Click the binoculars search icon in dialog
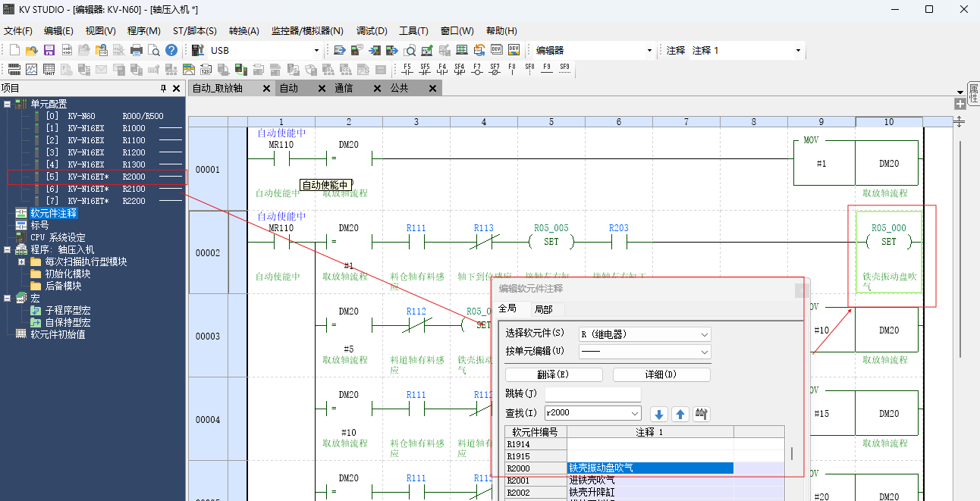This screenshot has width=980, height=501. (702, 414)
